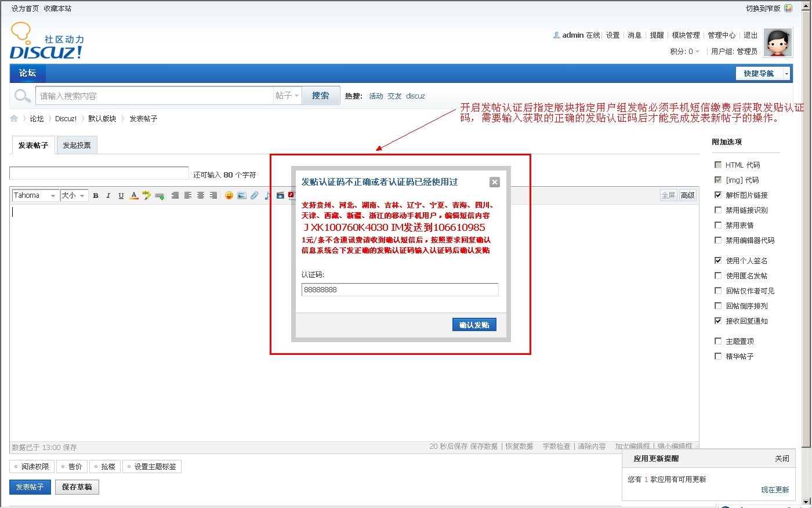Click the 确认发帖 button
This screenshot has width=812, height=508.
(x=474, y=325)
